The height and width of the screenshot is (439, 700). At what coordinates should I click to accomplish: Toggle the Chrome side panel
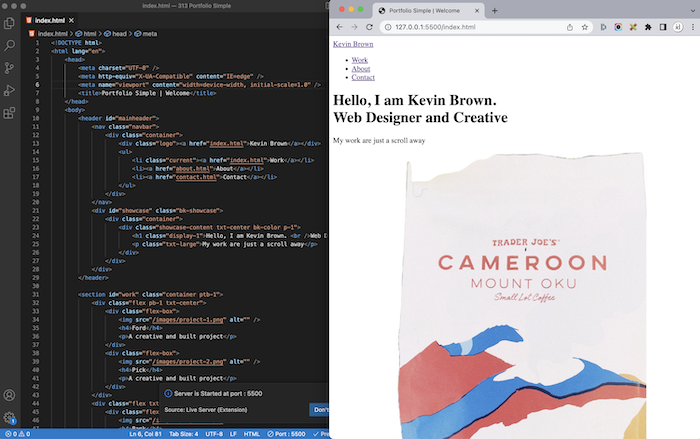[x=663, y=27]
